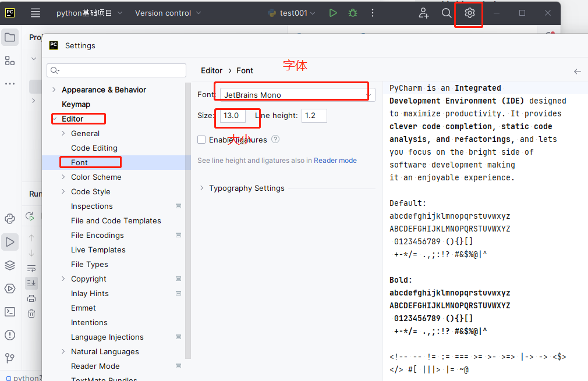The width and height of the screenshot is (588, 381).
Task: Open the Inspections settings page
Action: coord(92,206)
